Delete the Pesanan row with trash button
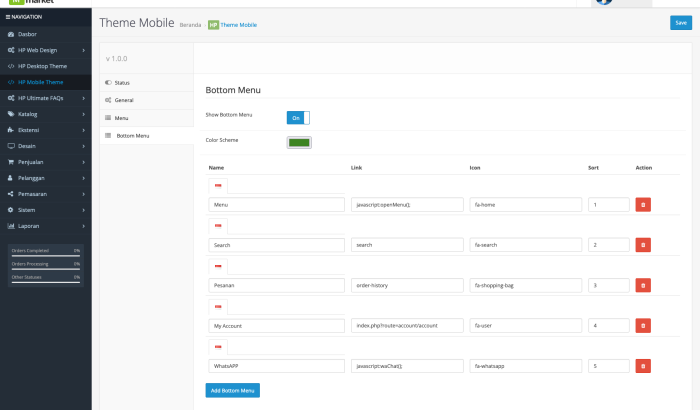 point(643,285)
